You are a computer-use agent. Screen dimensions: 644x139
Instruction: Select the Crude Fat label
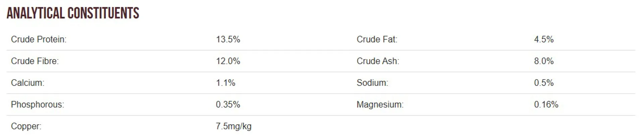click(377, 39)
